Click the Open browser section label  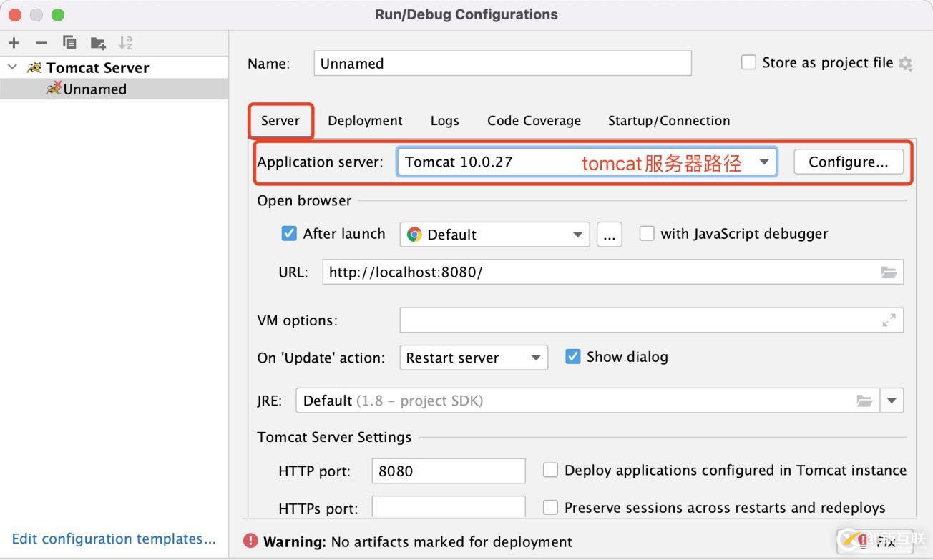tap(304, 200)
